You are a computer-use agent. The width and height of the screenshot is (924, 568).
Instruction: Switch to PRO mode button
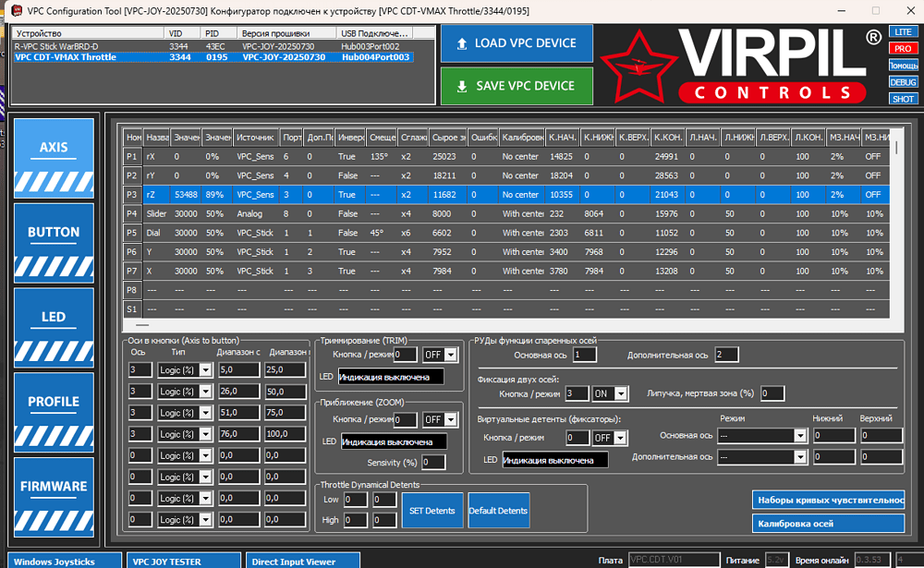click(x=903, y=48)
